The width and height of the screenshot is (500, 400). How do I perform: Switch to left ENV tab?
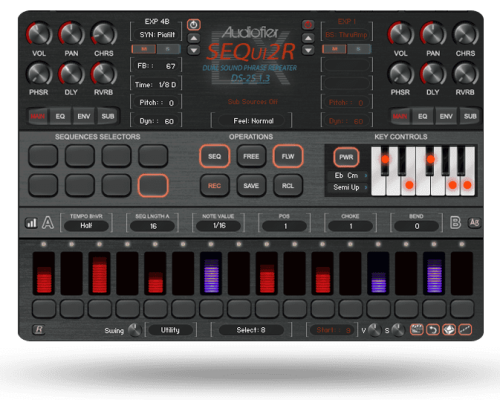[x=84, y=116]
